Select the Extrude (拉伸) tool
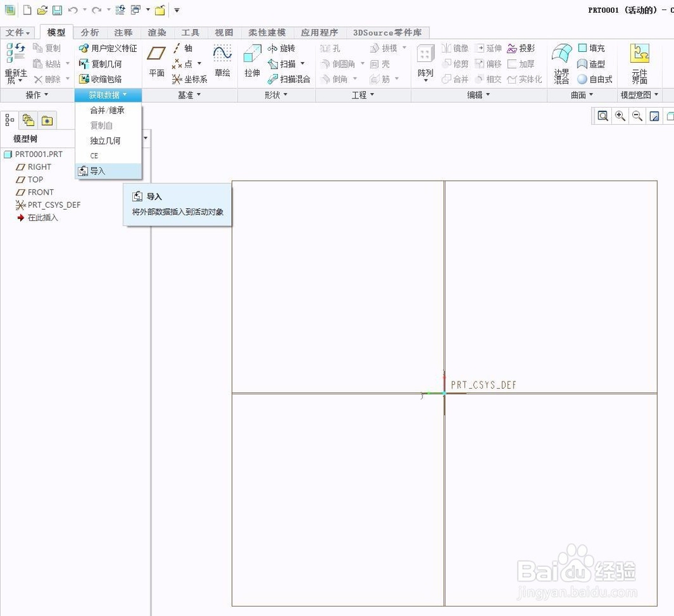Screen dimensions: 674x616 pyautogui.click(x=252, y=61)
